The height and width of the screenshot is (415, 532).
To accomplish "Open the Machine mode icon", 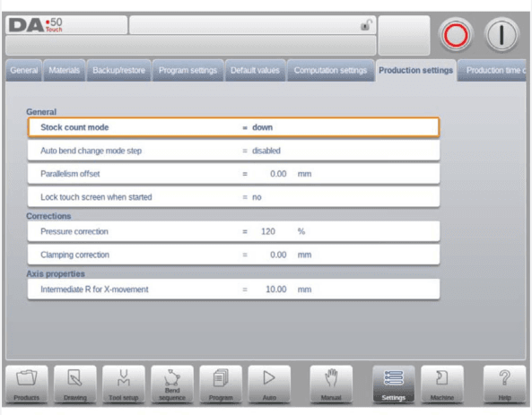I will [x=442, y=385].
